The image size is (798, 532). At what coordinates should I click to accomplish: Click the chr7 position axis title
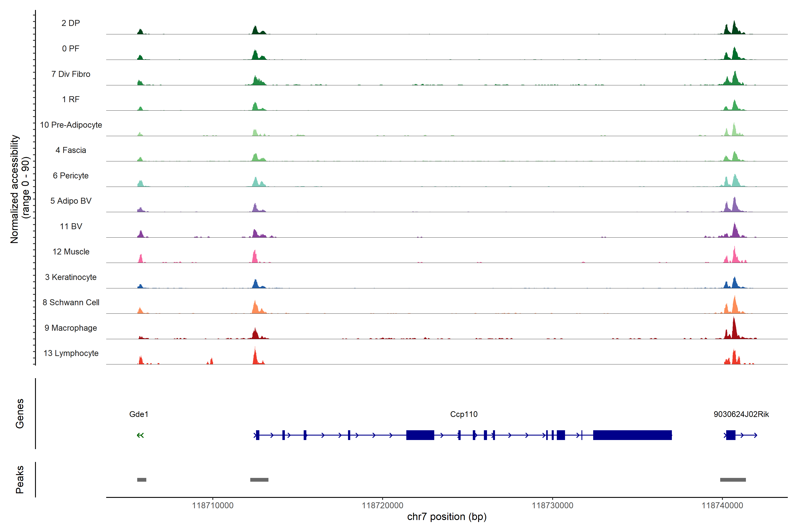[x=446, y=517]
